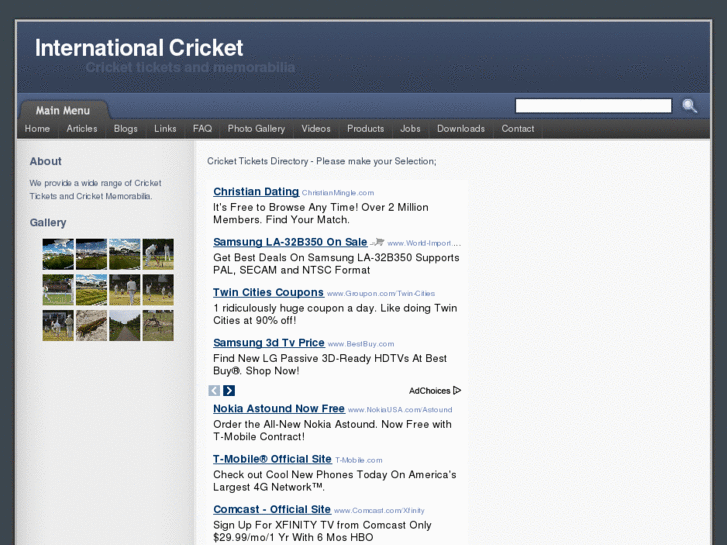Screen dimensions: 727x545
Task: Click the About sidebar heading
Action: [45, 161]
